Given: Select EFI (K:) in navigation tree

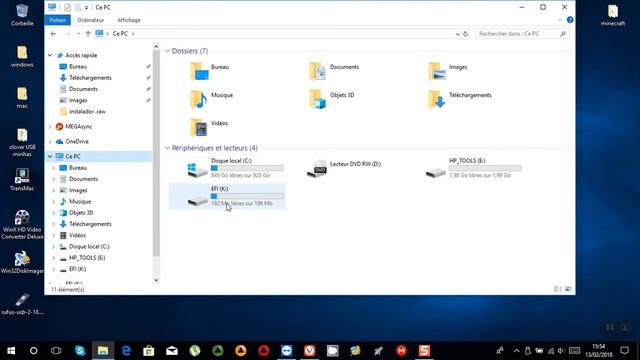Looking at the screenshot, I should point(78,269).
